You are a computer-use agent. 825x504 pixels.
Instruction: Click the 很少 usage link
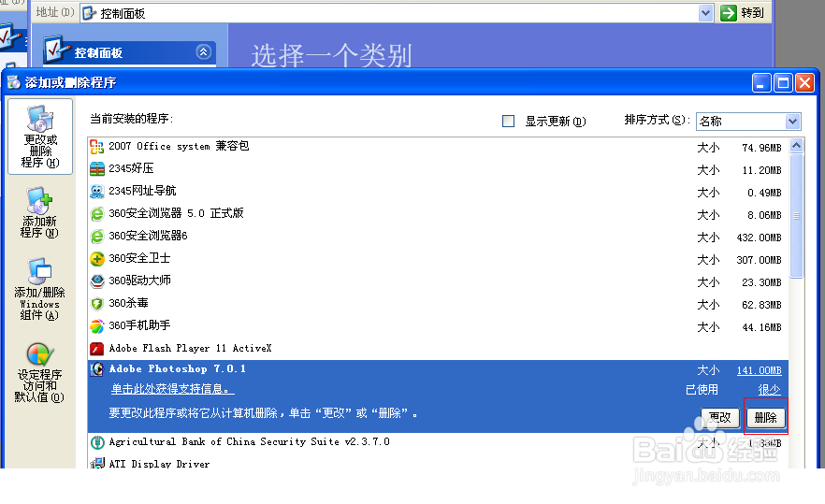click(x=769, y=390)
